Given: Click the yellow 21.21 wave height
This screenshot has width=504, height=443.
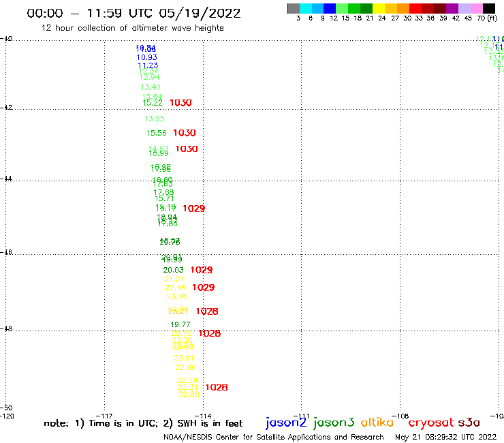Looking at the screenshot, I should (x=174, y=279).
